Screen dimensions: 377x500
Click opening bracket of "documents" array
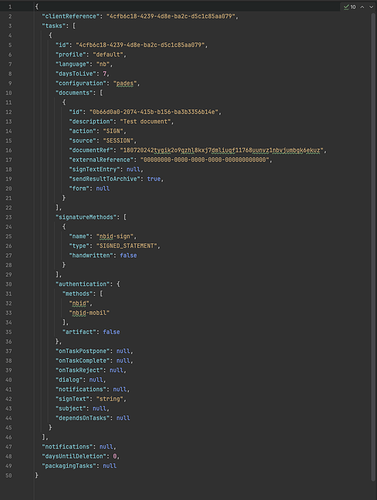(101, 93)
